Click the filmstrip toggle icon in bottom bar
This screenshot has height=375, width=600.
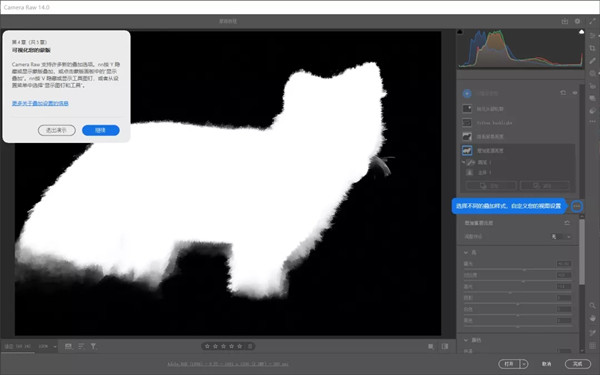68,346
